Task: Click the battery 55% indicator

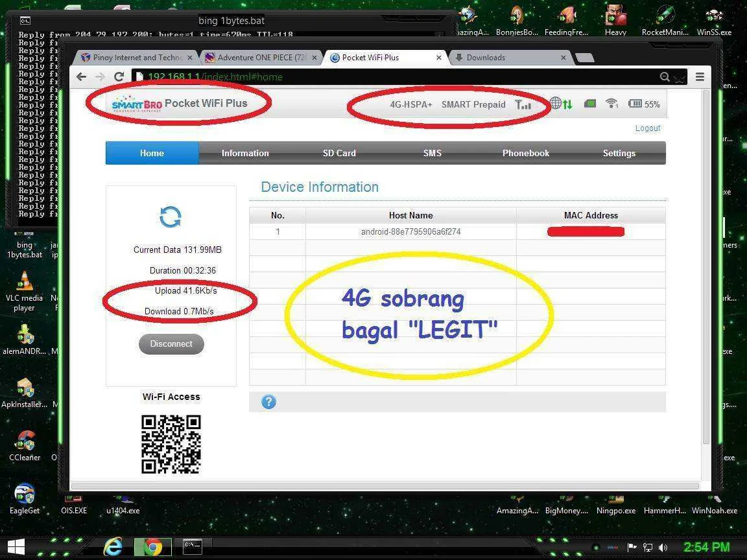Action: point(644,104)
